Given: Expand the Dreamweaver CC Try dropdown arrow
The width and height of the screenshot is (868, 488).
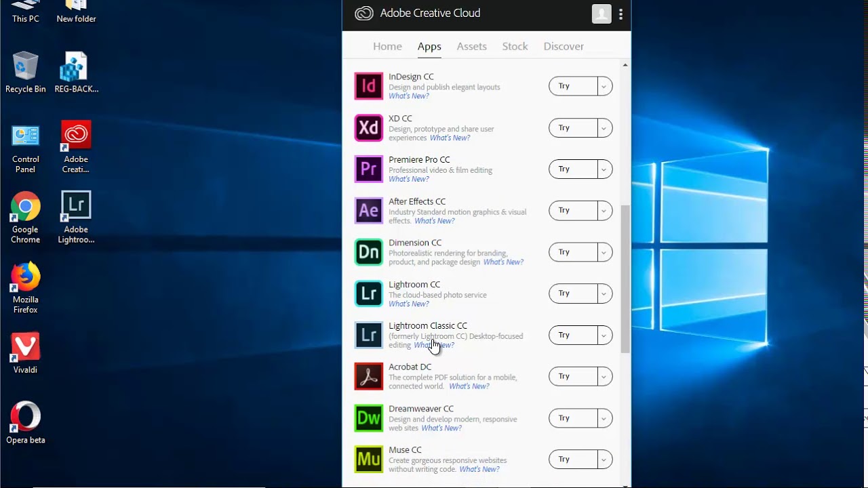Looking at the screenshot, I should [604, 418].
